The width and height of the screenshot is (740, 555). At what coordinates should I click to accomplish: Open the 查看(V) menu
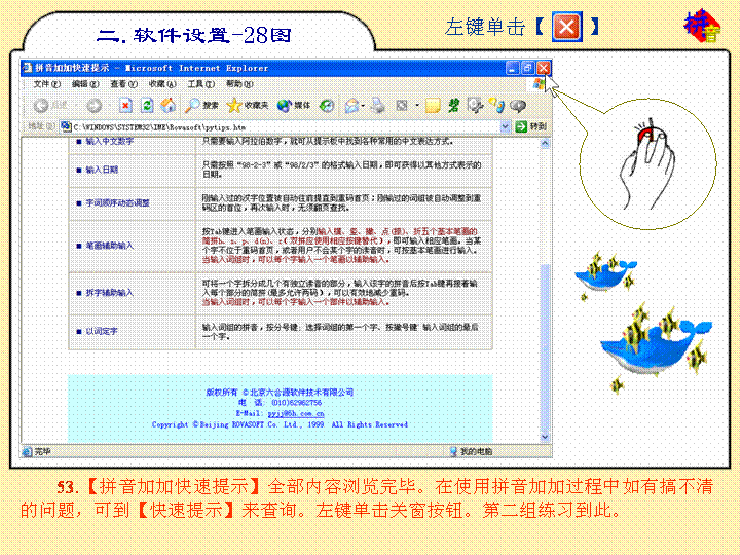tap(124, 84)
